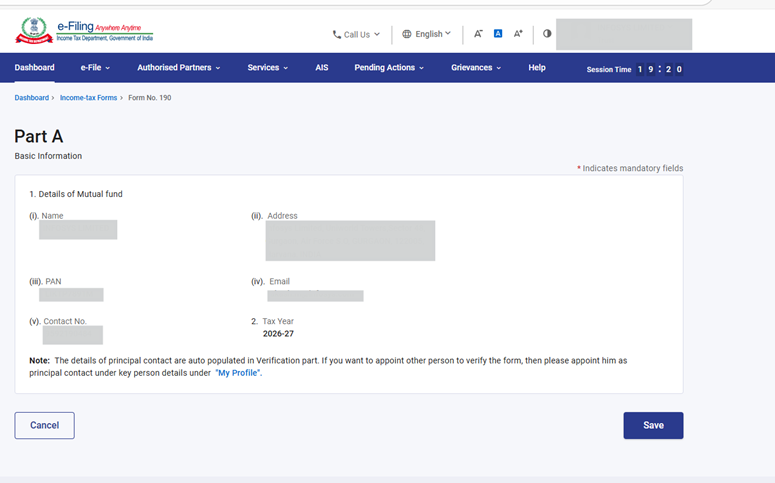The image size is (775, 483).
Task: Select the default font size icon
Action: tap(498, 34)
